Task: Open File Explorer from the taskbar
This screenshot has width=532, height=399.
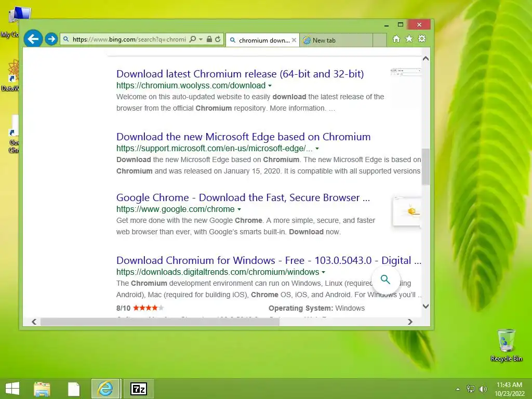Action: click(x=42, y=389)
